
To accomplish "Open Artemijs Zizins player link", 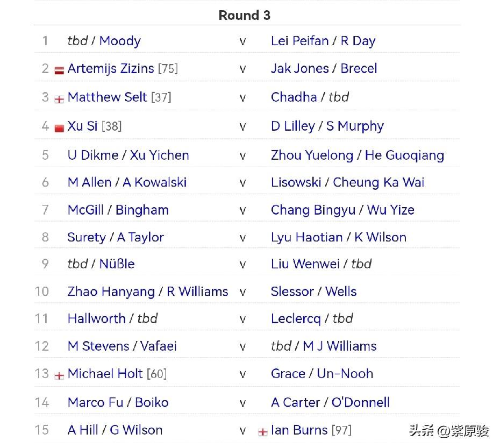I will 111,69.
